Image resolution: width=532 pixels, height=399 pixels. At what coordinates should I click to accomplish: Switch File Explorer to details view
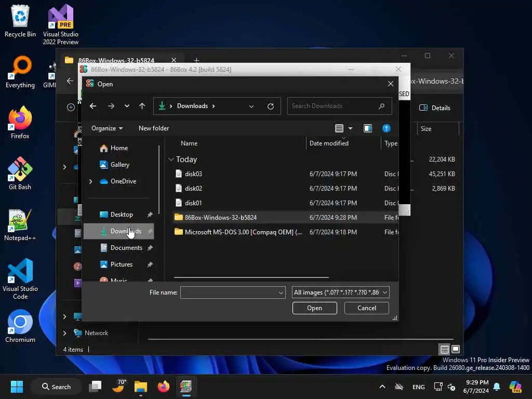click(445, 349)
